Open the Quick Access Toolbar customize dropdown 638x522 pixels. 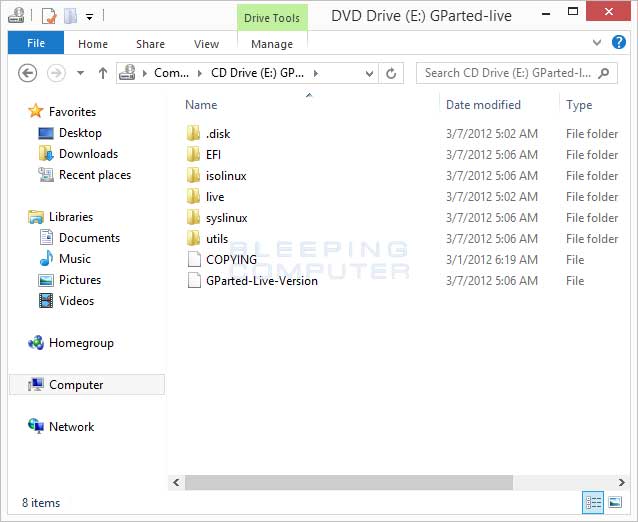[90, 17]
